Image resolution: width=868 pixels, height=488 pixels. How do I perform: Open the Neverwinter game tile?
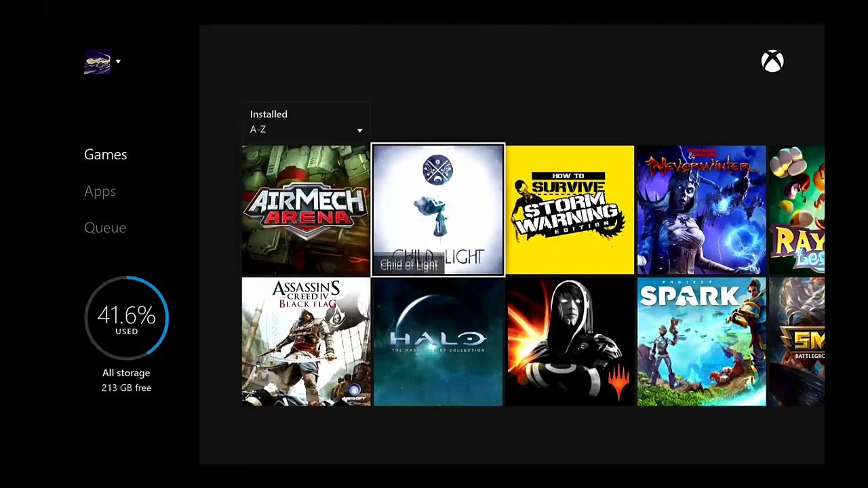tap(702, 209)
